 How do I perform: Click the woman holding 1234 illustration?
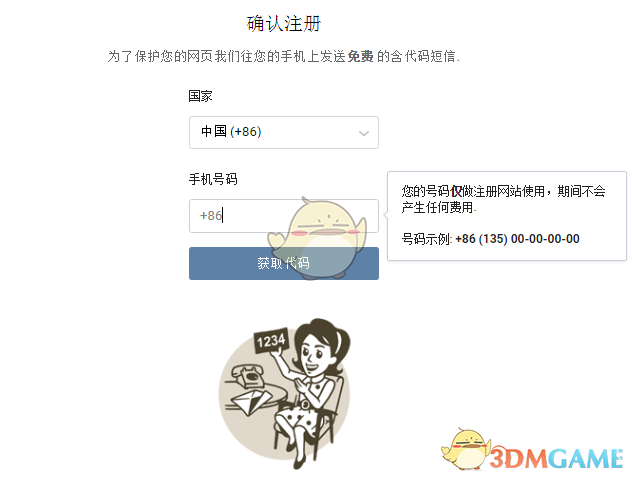(x=284, y=394)
